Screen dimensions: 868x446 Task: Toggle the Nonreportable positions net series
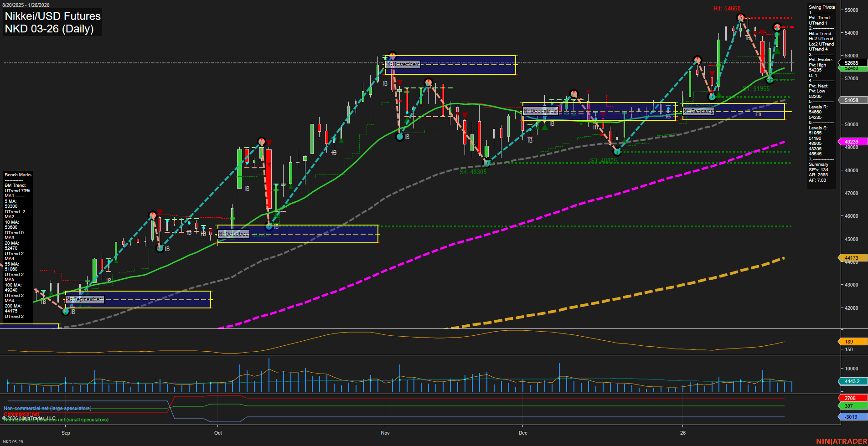tap(56, 419)
